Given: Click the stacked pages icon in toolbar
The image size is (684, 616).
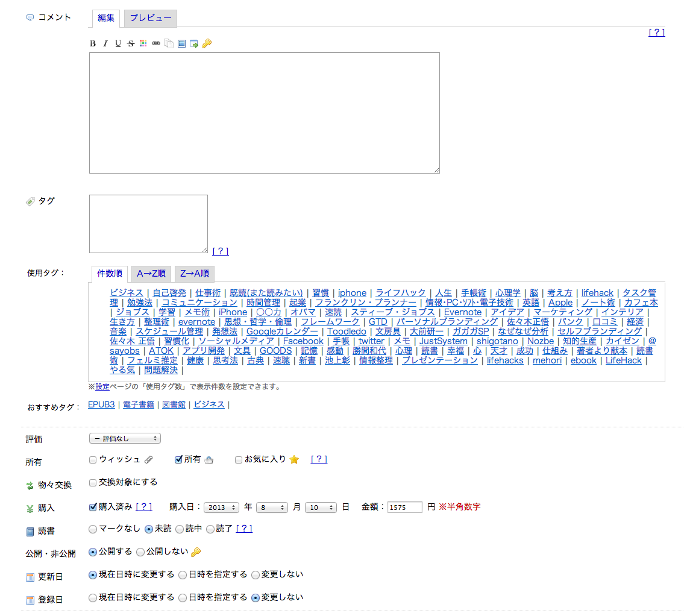Looking at the screenshot, I should coord(169,43).
